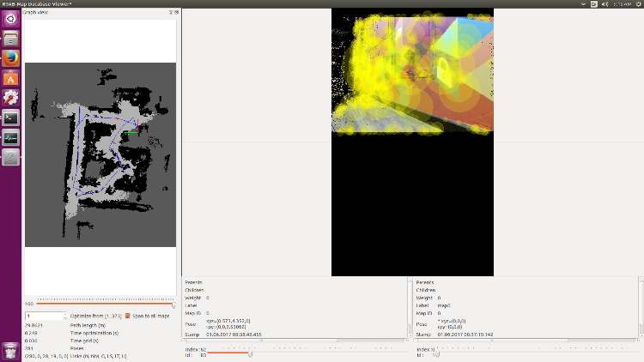Screen dimensions: 644x362
Task: Click the right image Id slider handle
Action: (435, 353)
